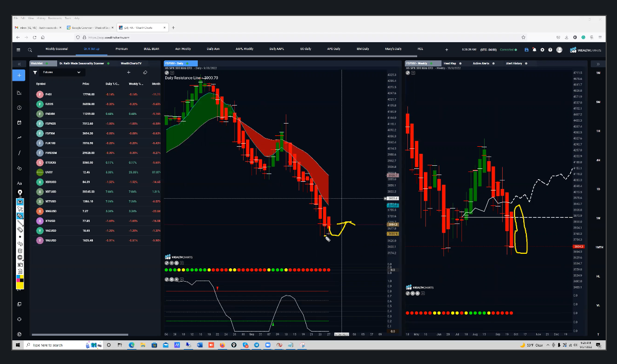Select the 1MTH timeframe button
Viewport: 617px width, 364px height.
point(599,247)
